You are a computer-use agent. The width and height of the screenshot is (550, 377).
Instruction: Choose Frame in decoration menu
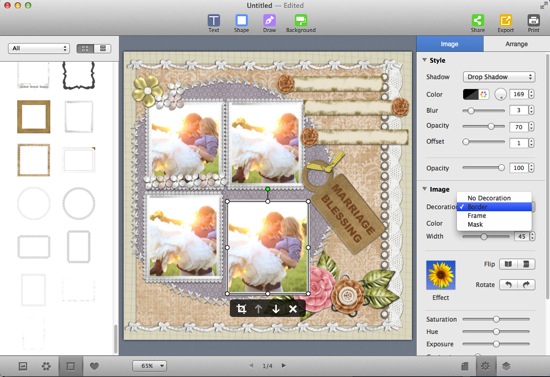pyautogui.click(x=494, y=215)
